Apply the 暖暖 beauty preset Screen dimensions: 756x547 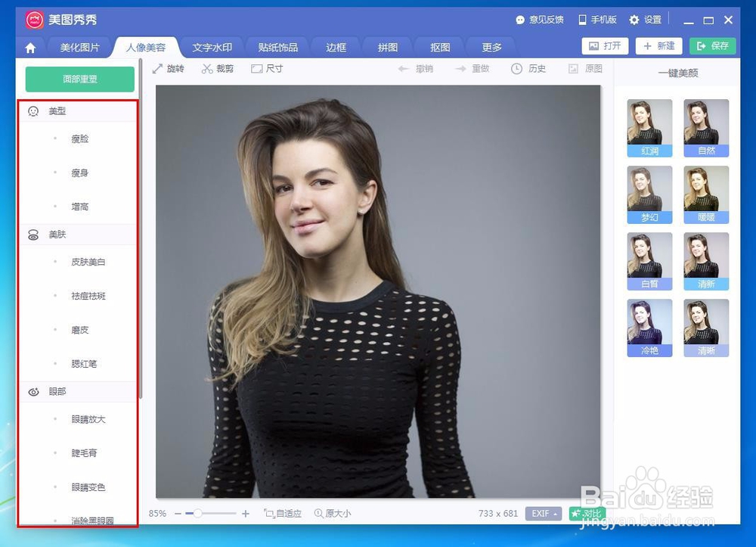pyautogui.click(x=706, y=195)
